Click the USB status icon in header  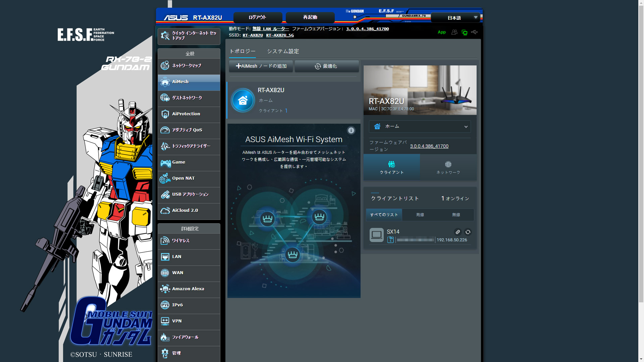[x=474, y=32]
